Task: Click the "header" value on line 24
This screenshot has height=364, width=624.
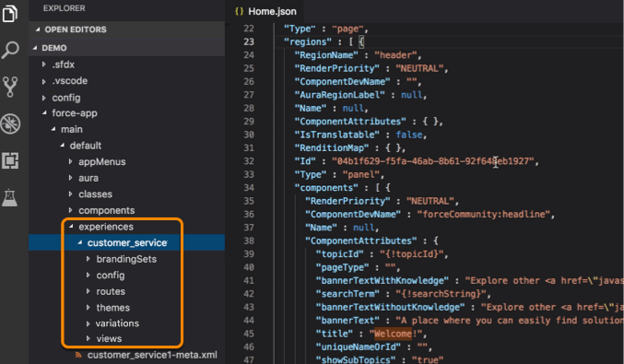Action: click(395, 55)
